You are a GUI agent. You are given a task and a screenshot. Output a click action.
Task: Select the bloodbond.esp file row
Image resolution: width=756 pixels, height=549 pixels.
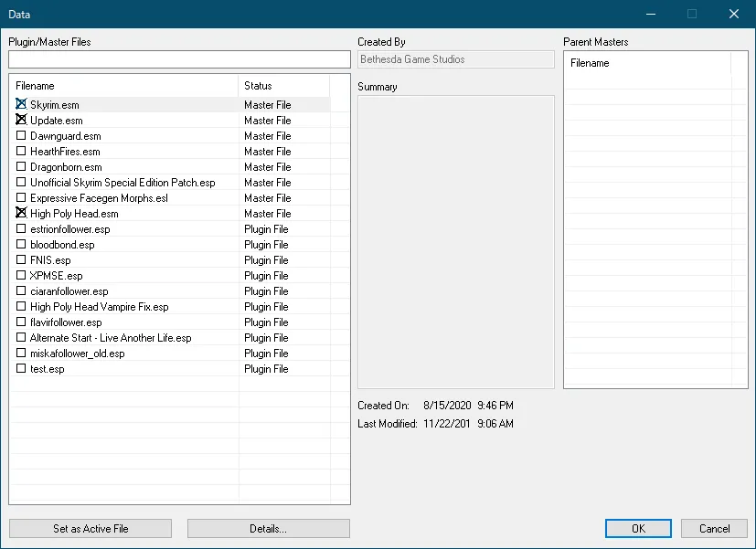click(x=62, y=245)
